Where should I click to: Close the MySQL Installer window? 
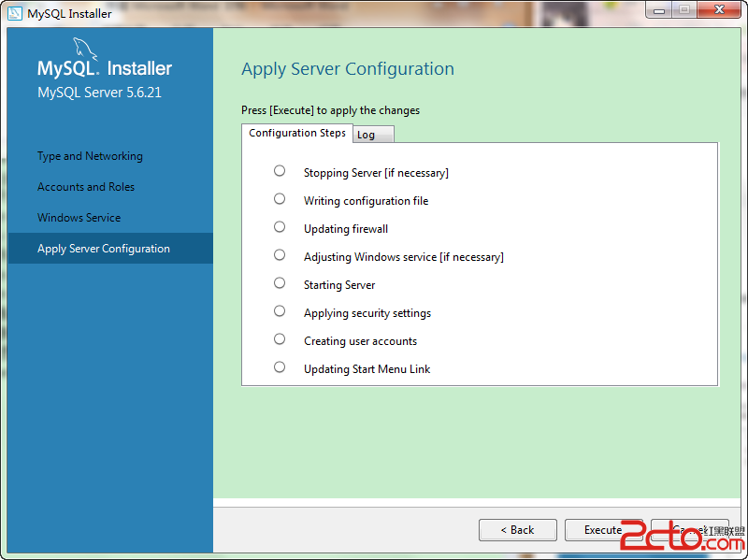click(719, 10)
